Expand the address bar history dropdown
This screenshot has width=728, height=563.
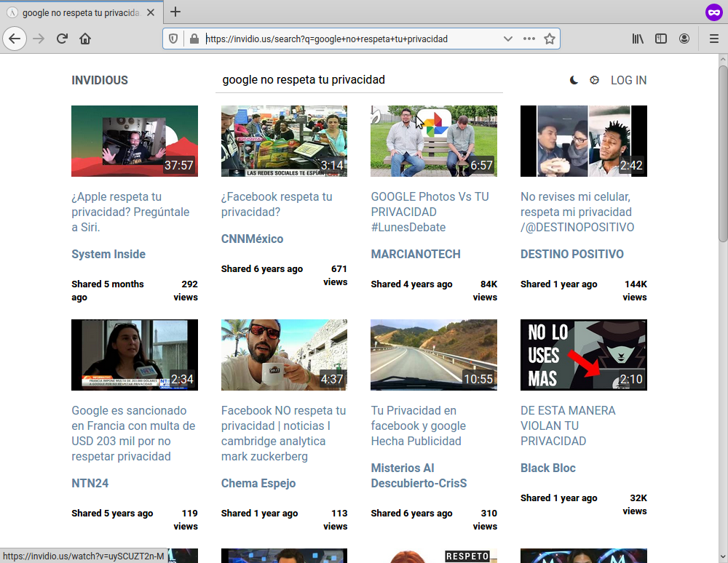point(508,39)
